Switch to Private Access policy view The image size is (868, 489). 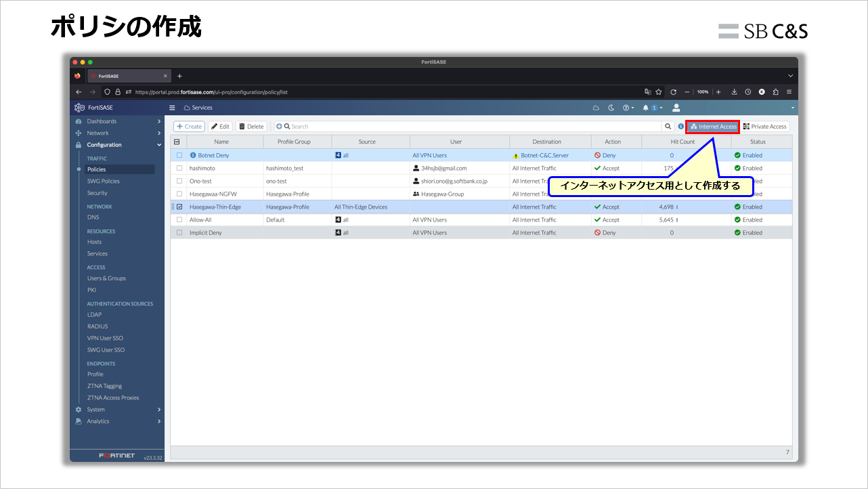click(x=765, y=126)
